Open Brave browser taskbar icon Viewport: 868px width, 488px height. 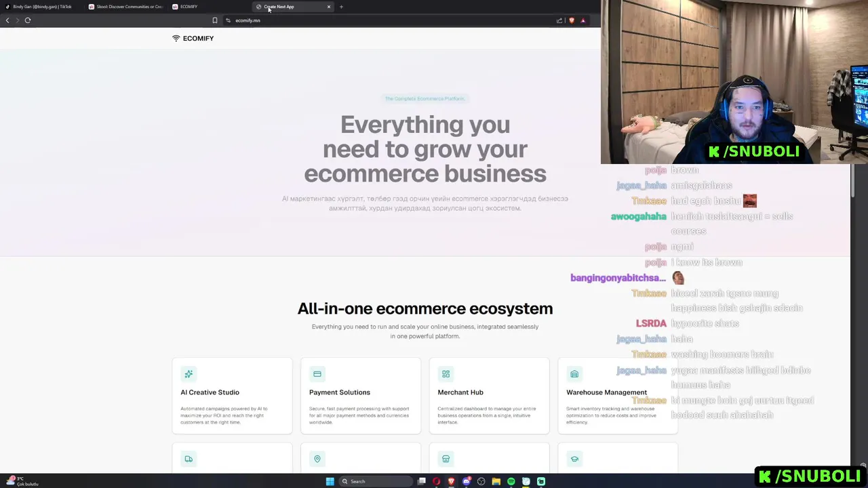point(452,481)
